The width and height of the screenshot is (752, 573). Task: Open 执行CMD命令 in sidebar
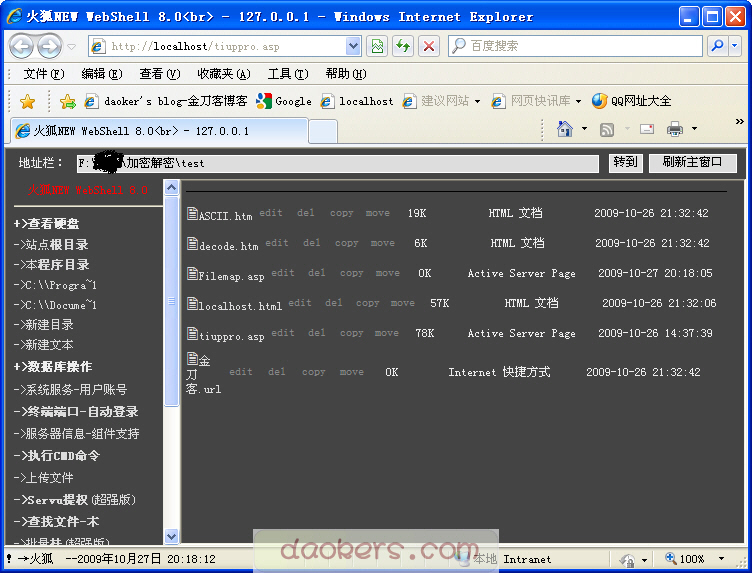[x=57, y=456]
